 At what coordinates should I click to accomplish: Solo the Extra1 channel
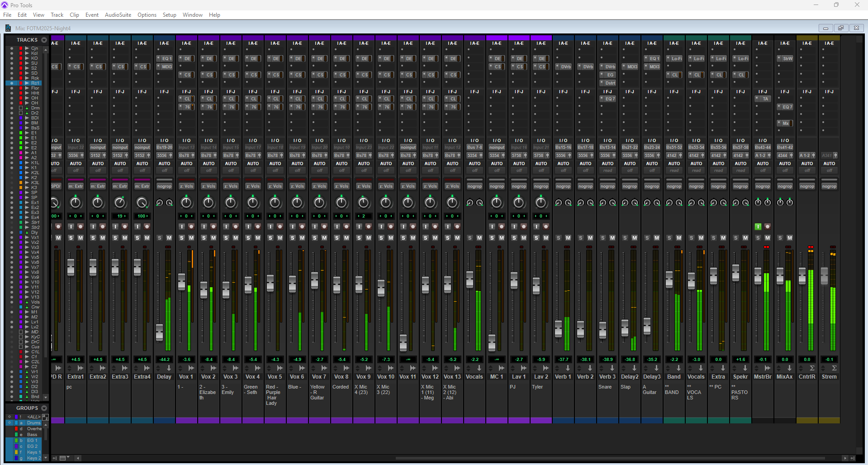click(x=71, y=238)
